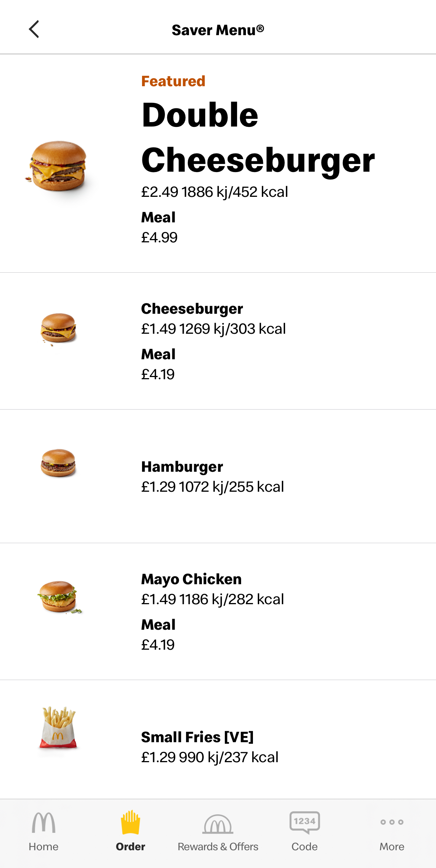The width and height of the screenshot is (436, 868).
Task: Select the Hamburger photo
Action: click(x=58, y=463)
